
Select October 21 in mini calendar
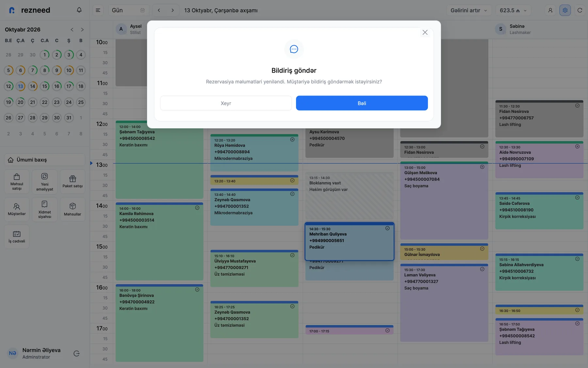click(33, 102)
